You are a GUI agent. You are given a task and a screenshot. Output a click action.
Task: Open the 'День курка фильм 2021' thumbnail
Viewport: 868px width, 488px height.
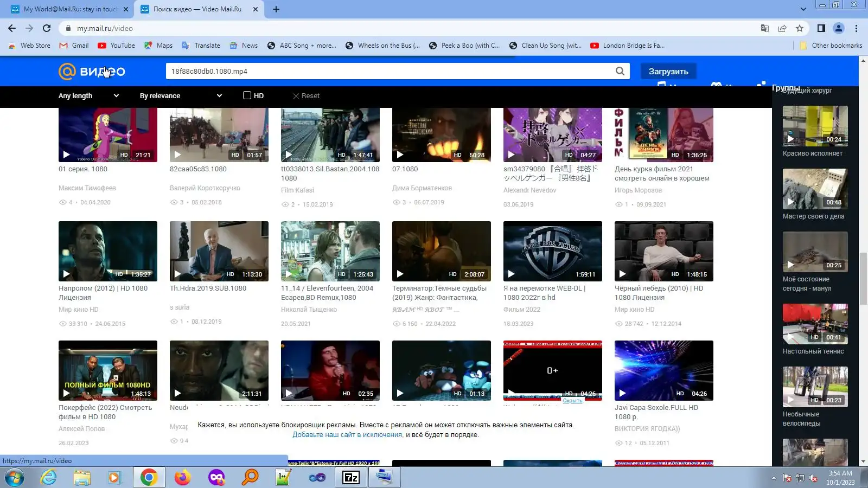click(664, 134)
